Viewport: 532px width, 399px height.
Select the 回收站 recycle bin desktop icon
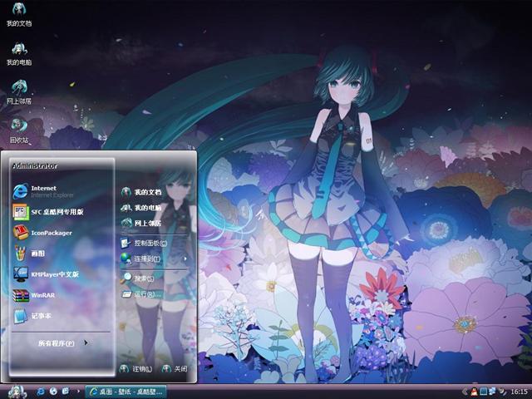pos(19,131)
